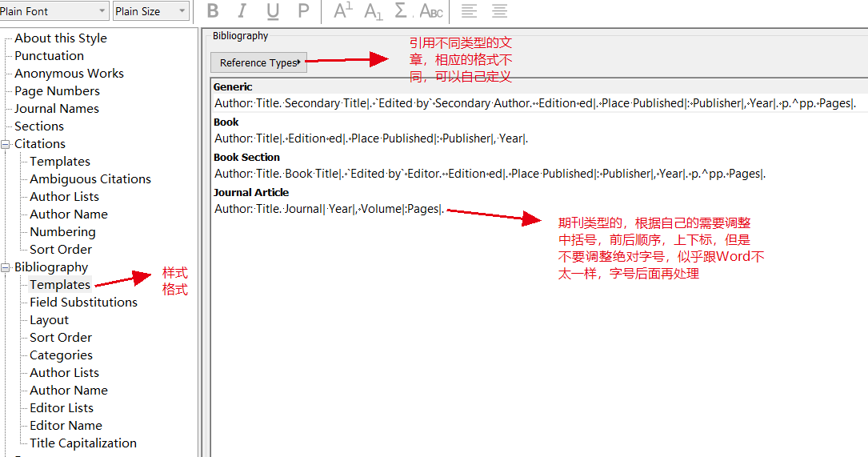The height and width of the screenshot is (457, 868).
Task: Insert Symbol with the Sigma icon
Action: [x=401, y=11]
